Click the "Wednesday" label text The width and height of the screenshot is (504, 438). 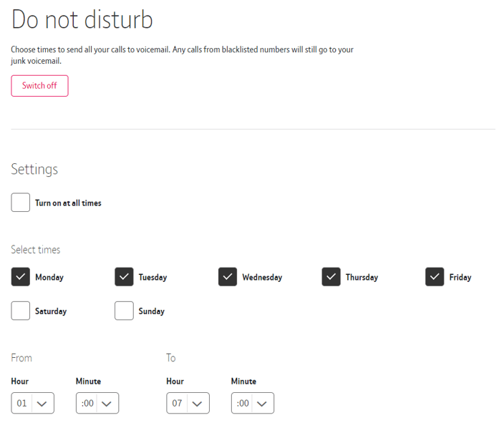(262, 278)
